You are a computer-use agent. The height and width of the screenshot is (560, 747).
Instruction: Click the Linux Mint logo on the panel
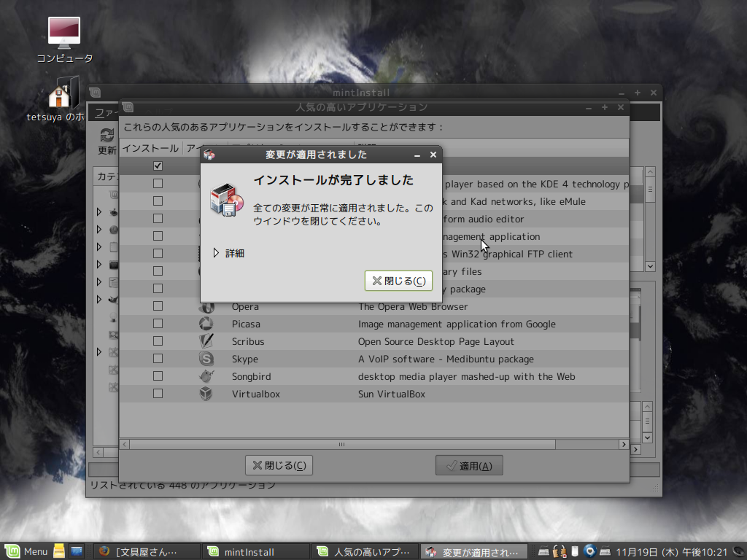pyautogui.click(x=12, y=551)
